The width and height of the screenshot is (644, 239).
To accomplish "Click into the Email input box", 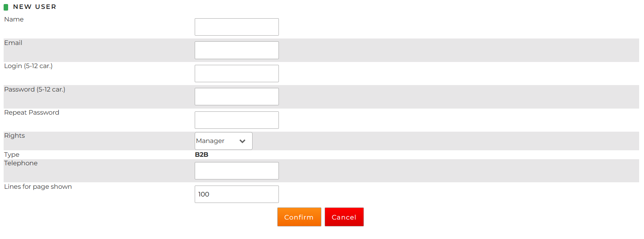I will coord(236,50).
